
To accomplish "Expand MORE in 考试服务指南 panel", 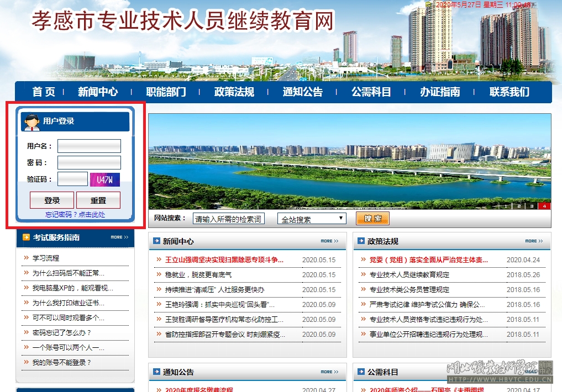I will point(119,237).
